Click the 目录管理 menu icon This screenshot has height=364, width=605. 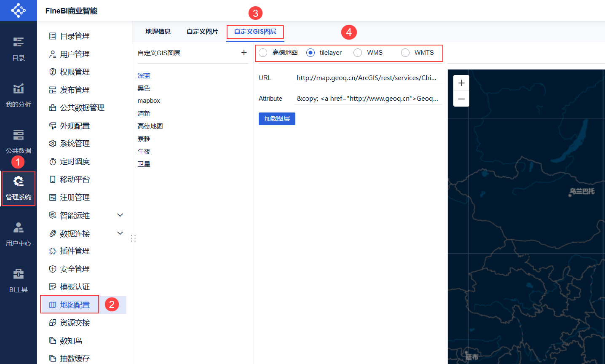(53, 36)
